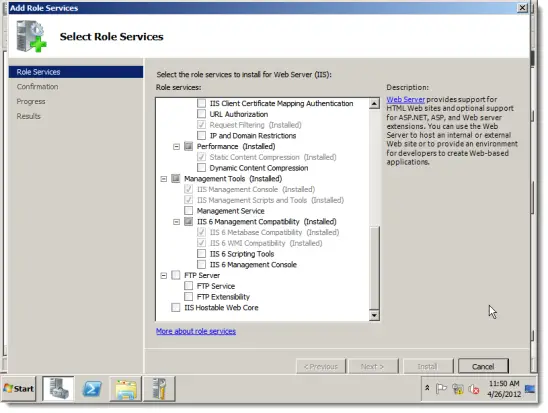The image size is (548, 413).
Task: Click the FTP Server label
Action: tap(202, 275)
